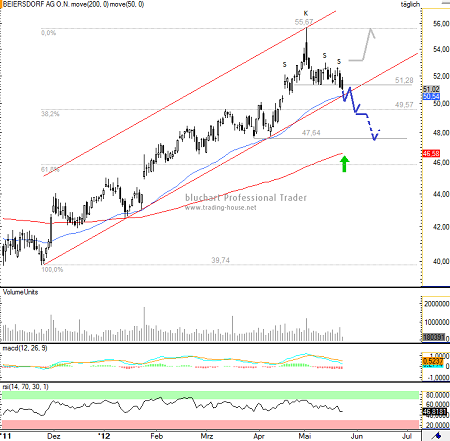Click the Dez month label on time axis
The width and height of the screenshot is (450, 441).
(x=54, y=436)
